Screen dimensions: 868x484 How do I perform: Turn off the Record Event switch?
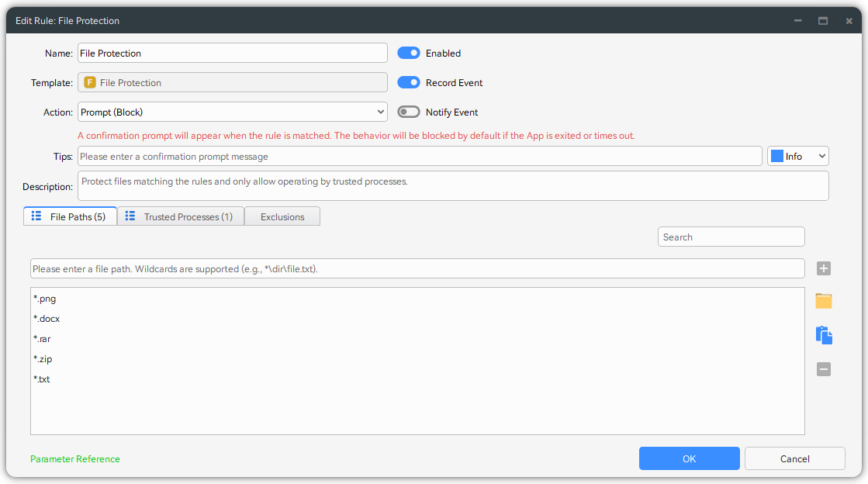[x=409, y=83]
